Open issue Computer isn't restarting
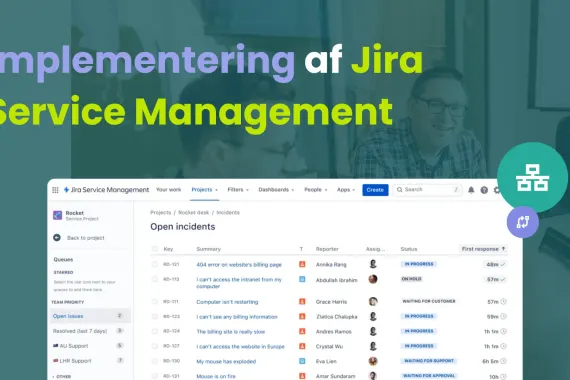 pos(227,302)
